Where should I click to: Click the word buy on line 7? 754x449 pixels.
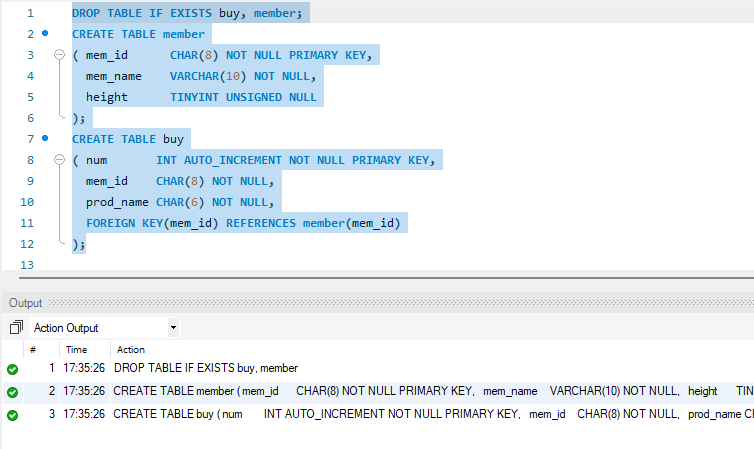[173, 139]
